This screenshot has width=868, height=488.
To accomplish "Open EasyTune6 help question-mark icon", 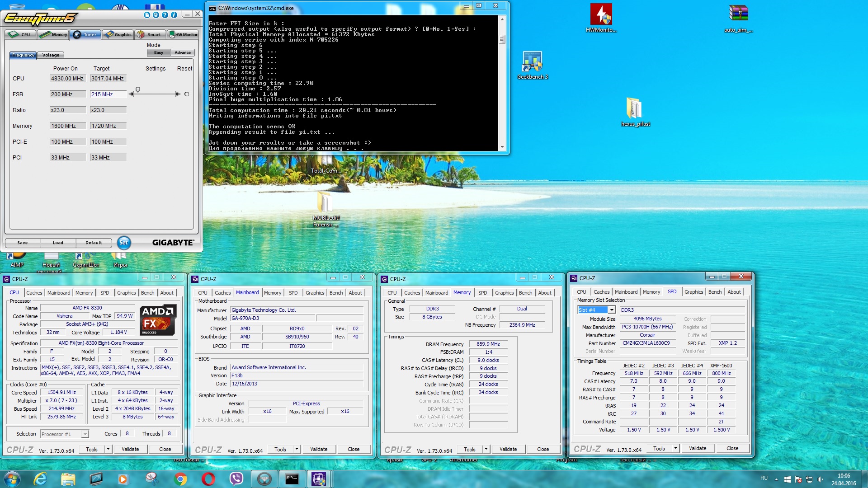I will [x=165, y=15].
